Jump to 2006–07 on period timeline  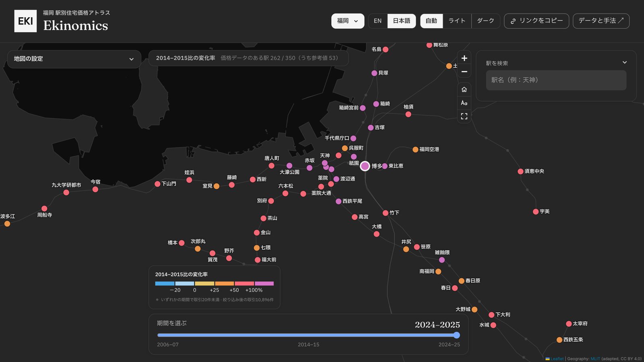[x=168, y=345]
